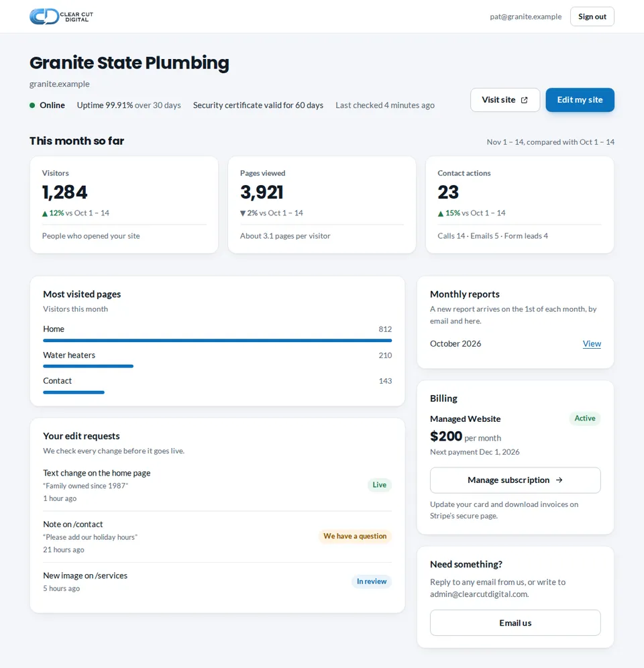Click the Live status badge
Screen dimensions: 644x668
pos(379,485)
